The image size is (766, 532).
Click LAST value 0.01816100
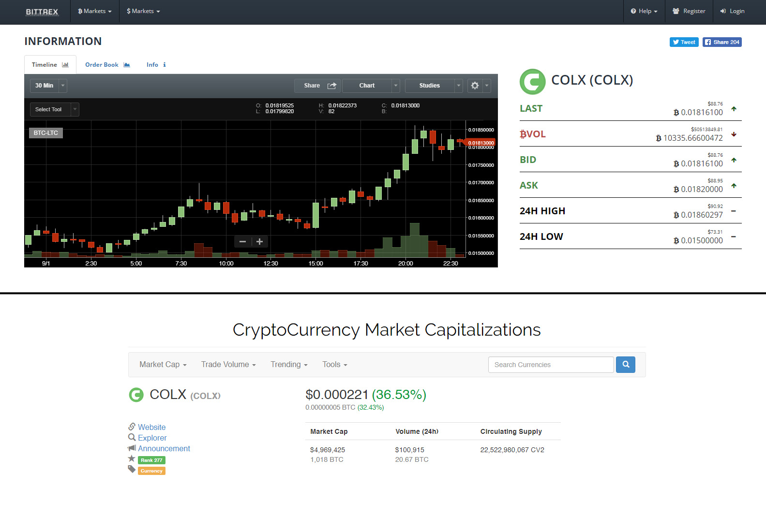pyautogui.click(x=698, y=112)
